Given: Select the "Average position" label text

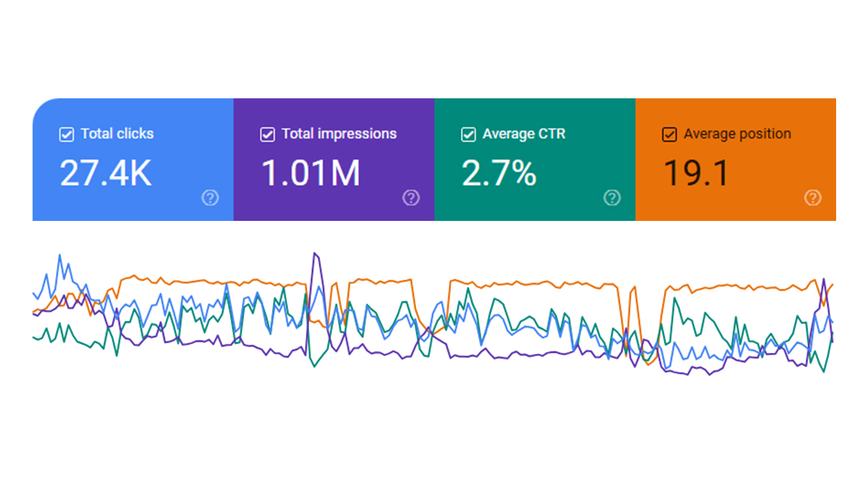Looking at the screenshot, I should tap(737, 134).
